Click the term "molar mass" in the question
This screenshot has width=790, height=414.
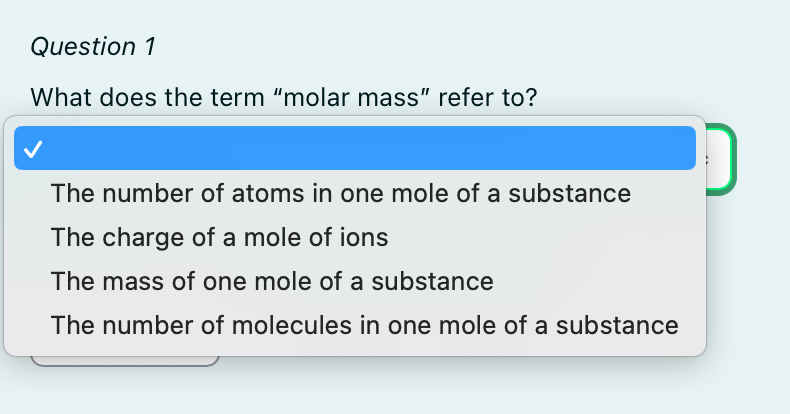coord(351,97)
